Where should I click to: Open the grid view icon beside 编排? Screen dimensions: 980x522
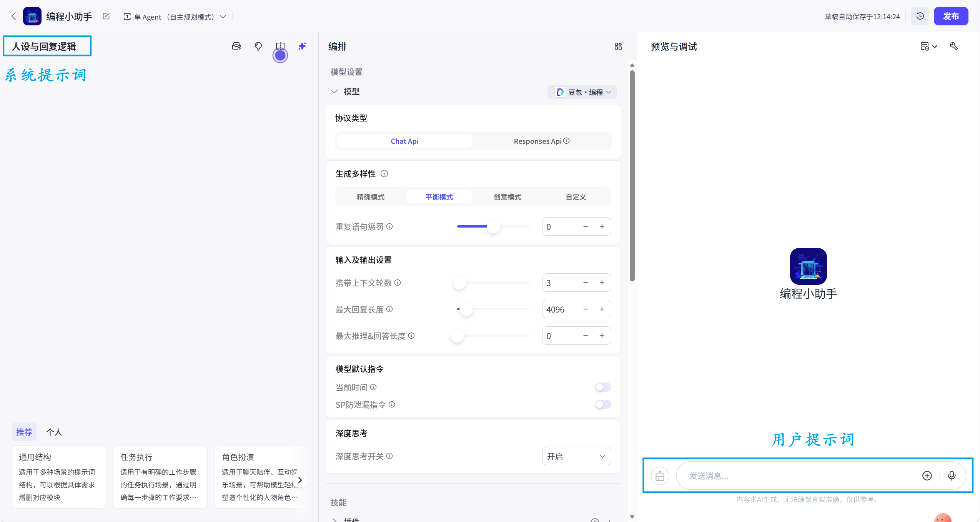pos(617,46)
